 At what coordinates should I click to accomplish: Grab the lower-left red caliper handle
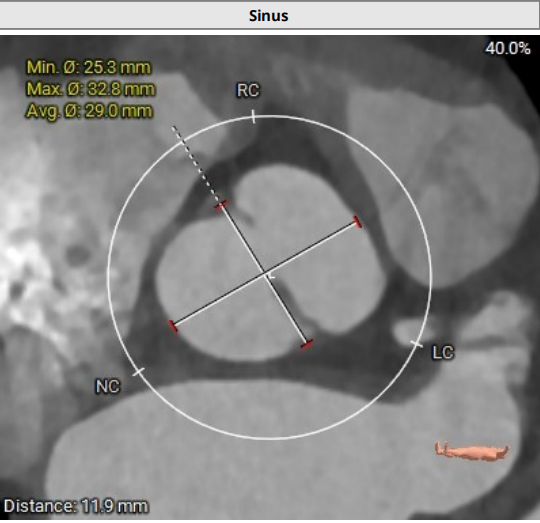pyautogui.click(x=173, y=326)
